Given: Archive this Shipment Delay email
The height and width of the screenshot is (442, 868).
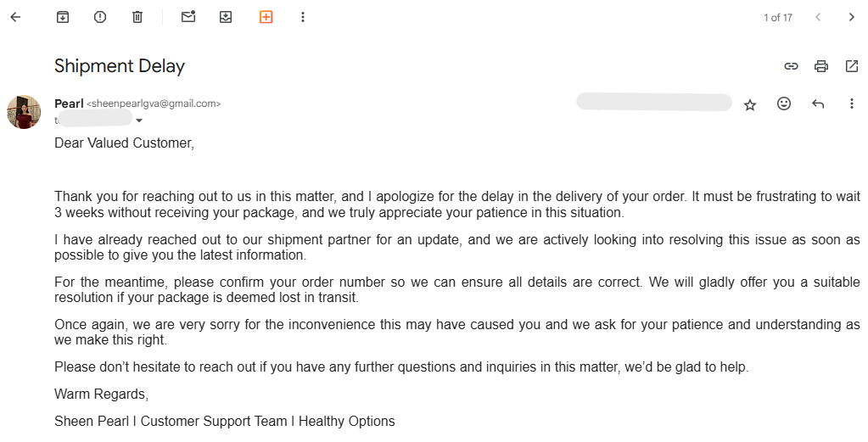Looking at the screenshot, I should point(63,17).
